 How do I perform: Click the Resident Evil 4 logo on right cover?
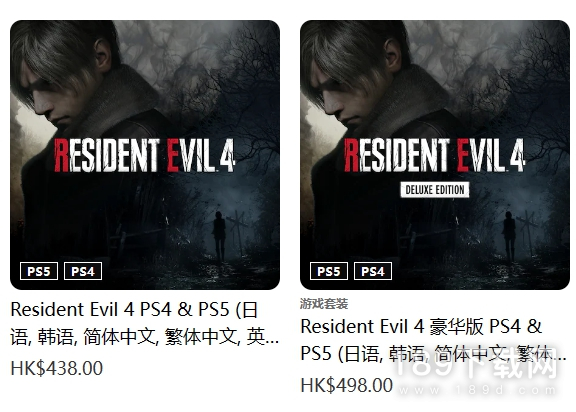pos(435,155)
